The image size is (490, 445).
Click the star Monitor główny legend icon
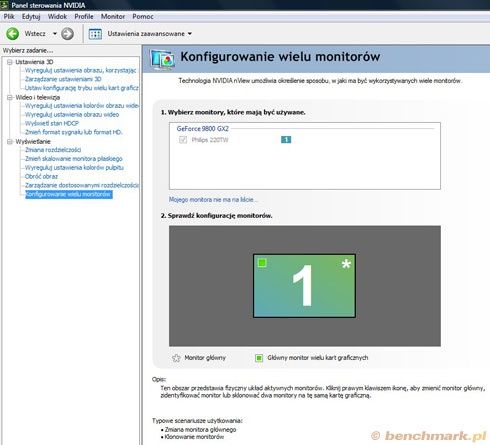tap(176, 358)
